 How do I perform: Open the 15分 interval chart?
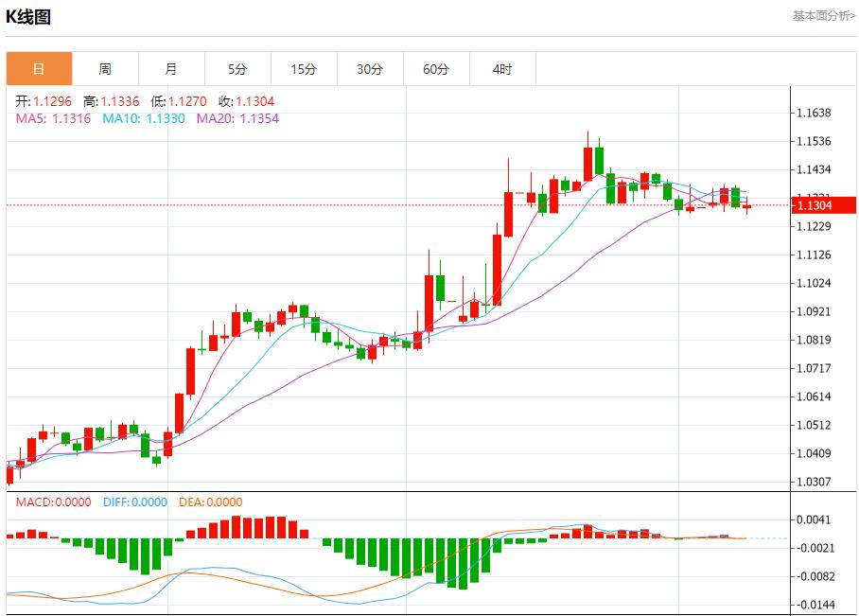[x=304, y=69]
